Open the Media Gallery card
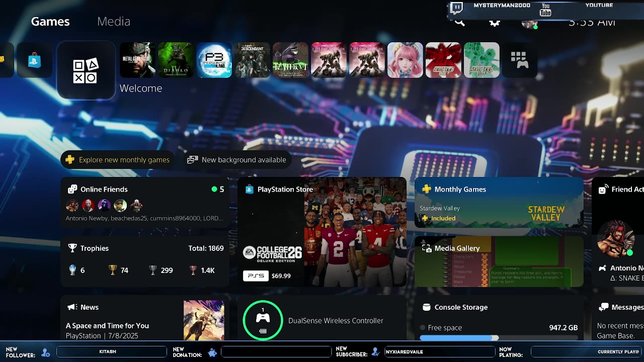This screenshot has height=362, width=644. pyautogui.click(x=499, y=261)
